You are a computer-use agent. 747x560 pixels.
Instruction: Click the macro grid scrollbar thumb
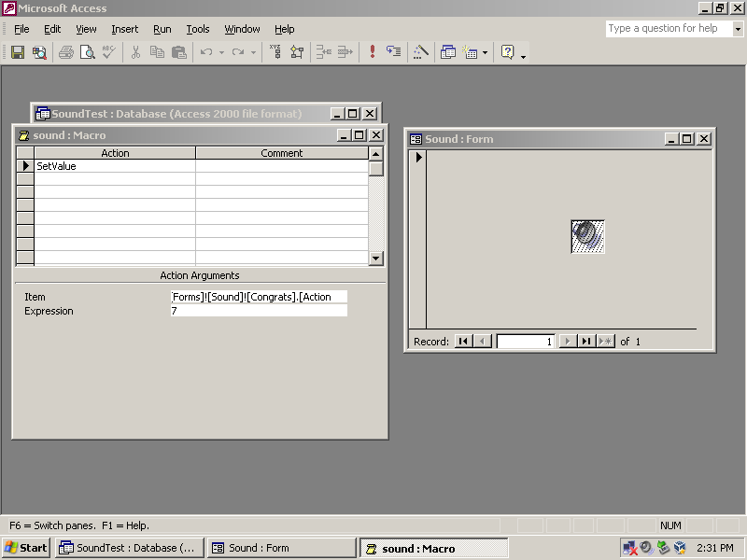[x=376, y=169]
